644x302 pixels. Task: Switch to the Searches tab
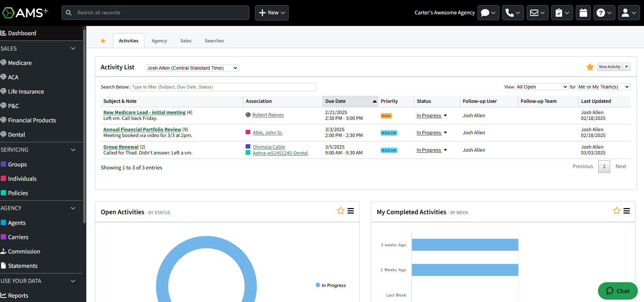pyautogui.click(x=214, y=41)
